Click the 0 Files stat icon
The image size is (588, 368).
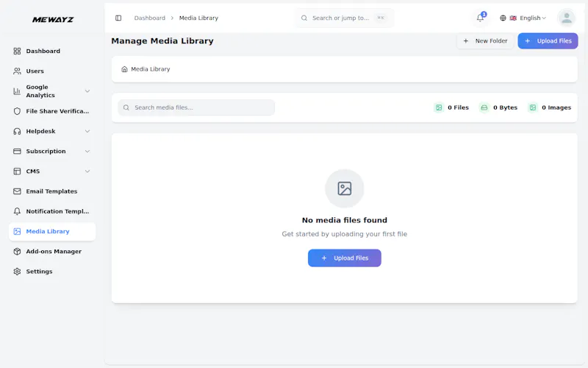[439, 107]
